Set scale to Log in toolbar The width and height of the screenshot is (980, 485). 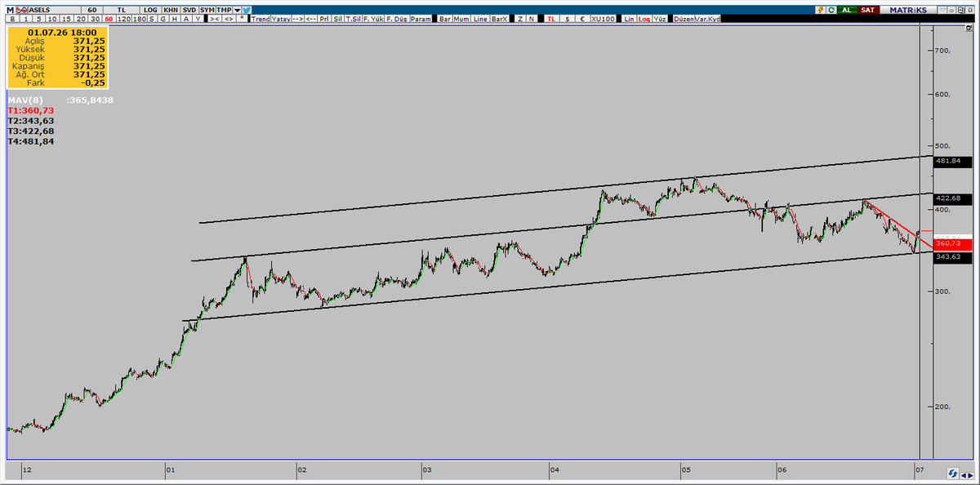(644, 19)
